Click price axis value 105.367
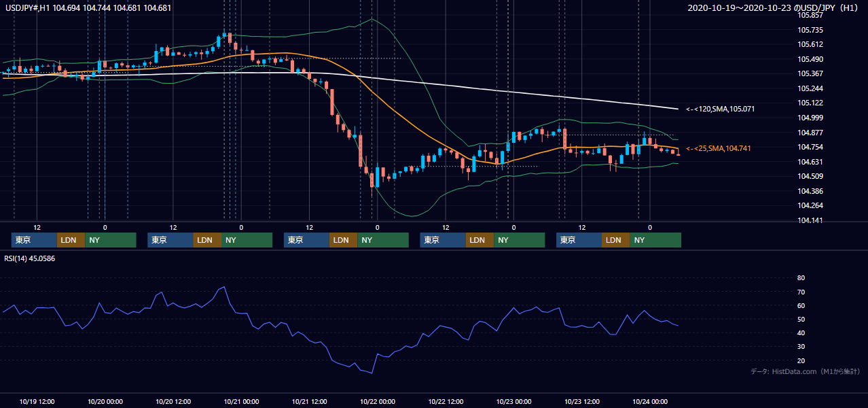The height and width of the screenshot is (408, 868). pos(810,73)
